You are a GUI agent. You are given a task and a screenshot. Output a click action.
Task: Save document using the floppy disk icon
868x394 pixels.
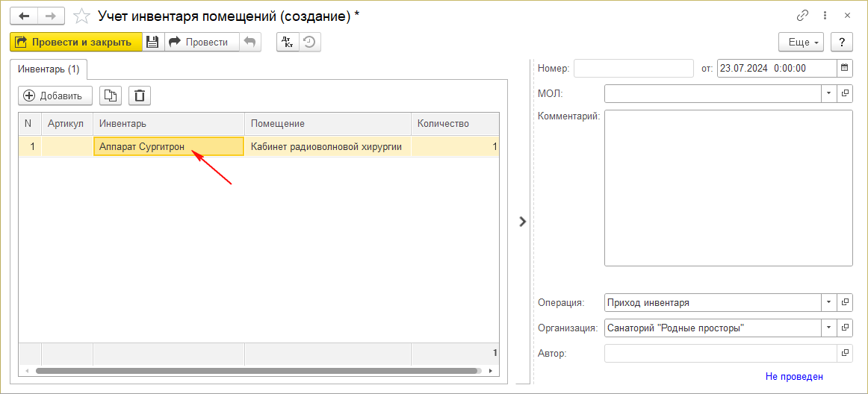pyautogui.click(x=152, y=43)
